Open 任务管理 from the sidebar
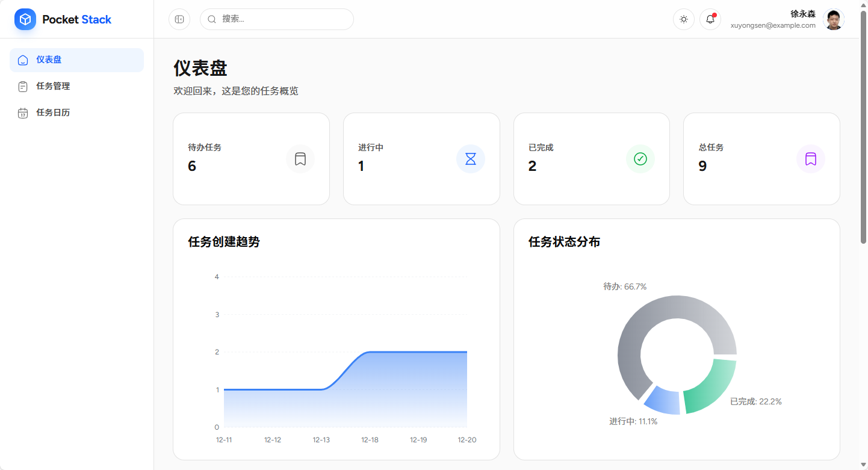 (x=52, y=86)
